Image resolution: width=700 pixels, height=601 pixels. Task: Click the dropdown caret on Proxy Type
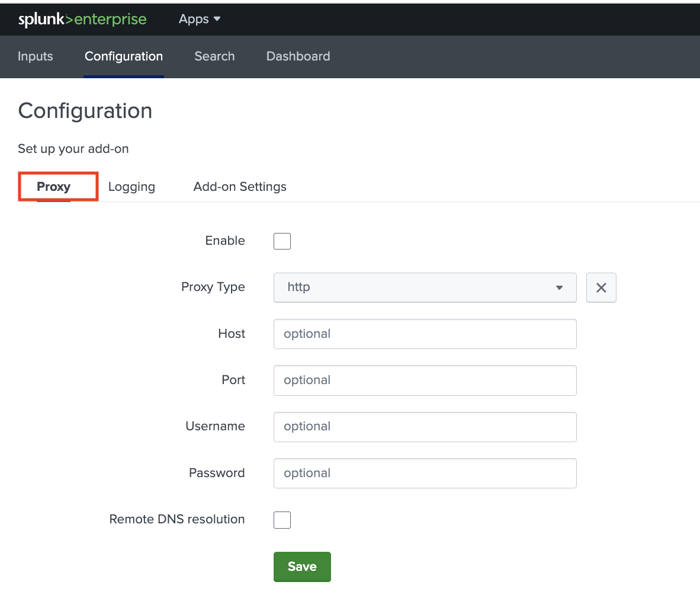pos(559,287)
